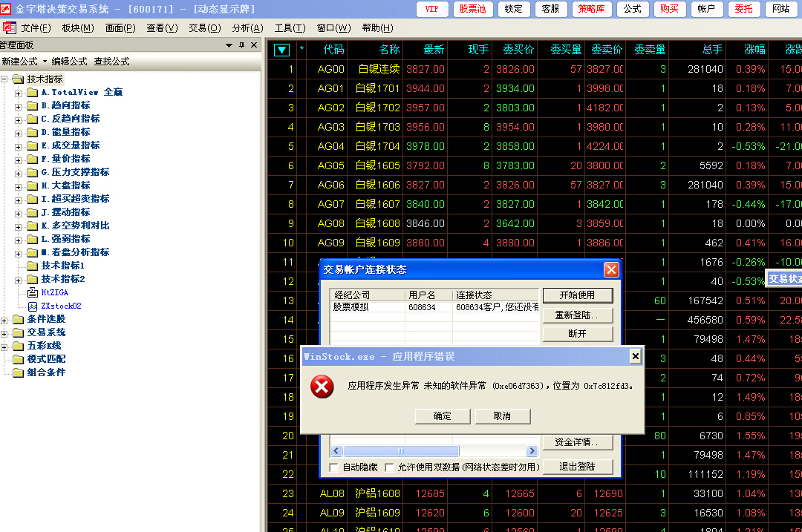Click the app logo icon beside 文件 menu
Image resolution: width=802 pixels, height=532 pixels.
pos(9,28)
